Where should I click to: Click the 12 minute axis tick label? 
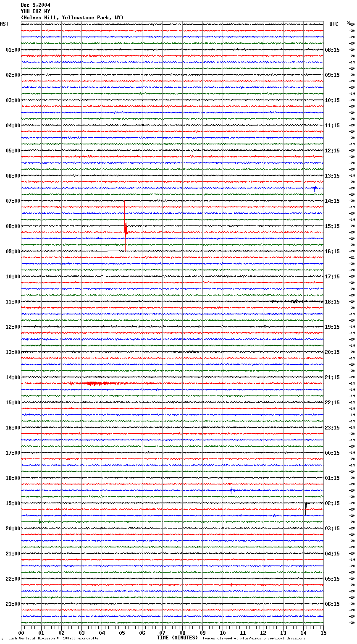[x=263, y=633]
